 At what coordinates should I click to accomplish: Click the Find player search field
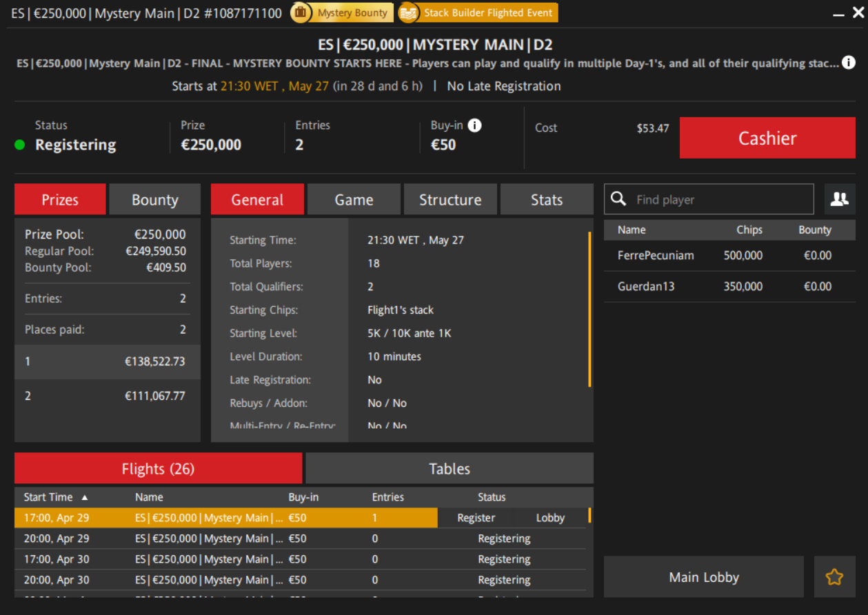pyautogui.click(x=720, y=199)
